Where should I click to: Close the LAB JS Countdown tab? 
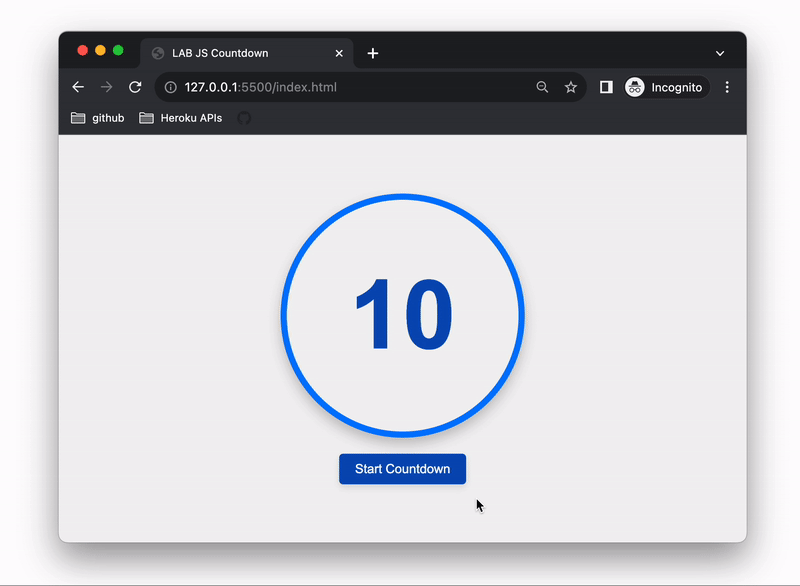click(x=340, y=53)
